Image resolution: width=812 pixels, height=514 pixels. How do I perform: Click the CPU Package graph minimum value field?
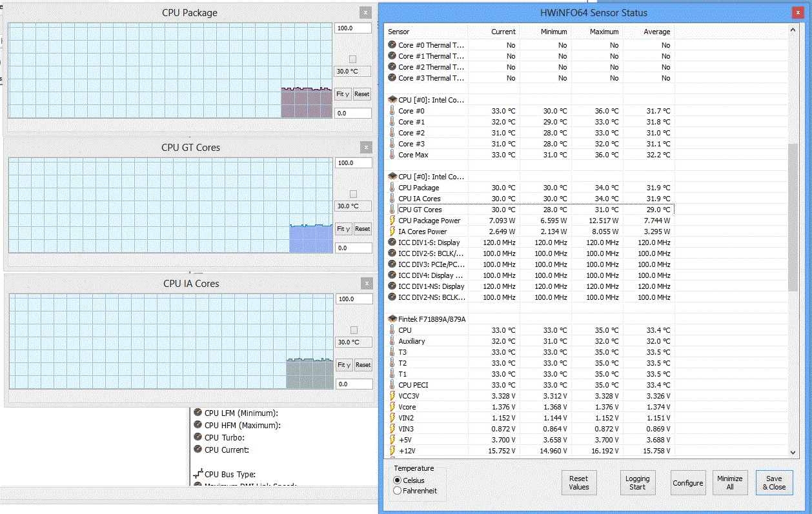353,113
